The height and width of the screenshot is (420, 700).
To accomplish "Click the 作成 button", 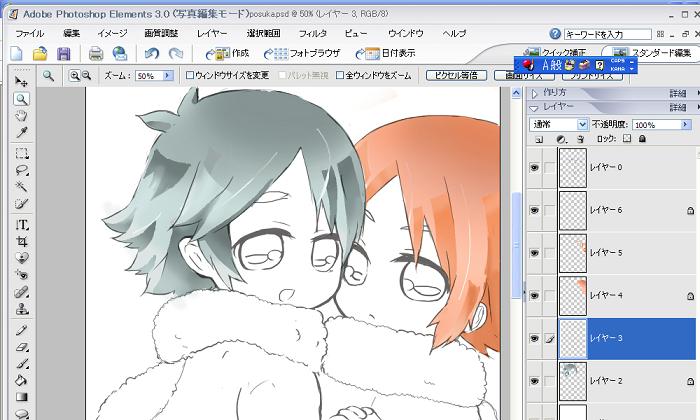I will [x=228, y=54].
